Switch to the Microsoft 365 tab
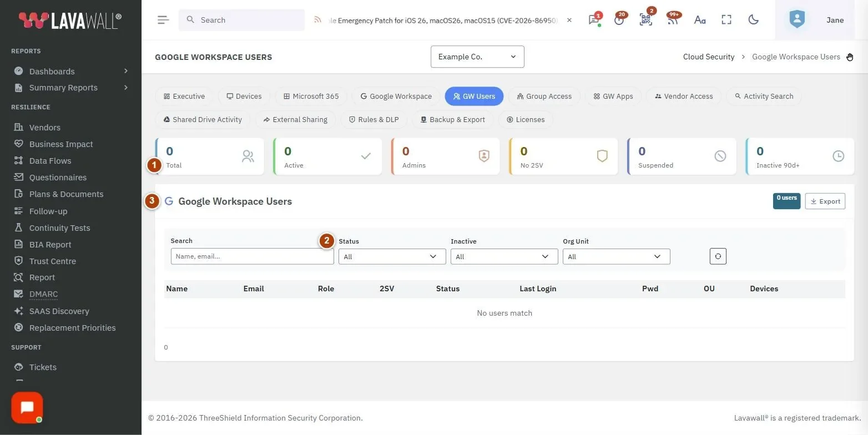 [x=311, y=96]
